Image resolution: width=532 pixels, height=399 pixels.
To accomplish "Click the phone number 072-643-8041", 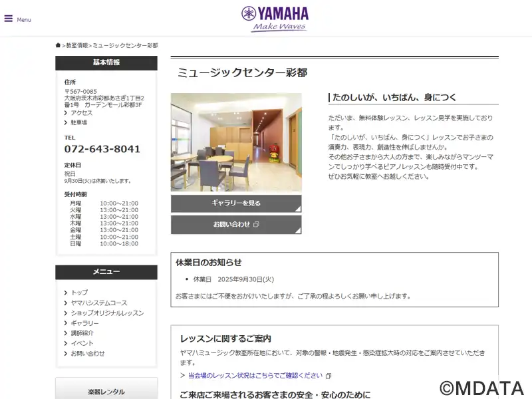I will 102,149.
